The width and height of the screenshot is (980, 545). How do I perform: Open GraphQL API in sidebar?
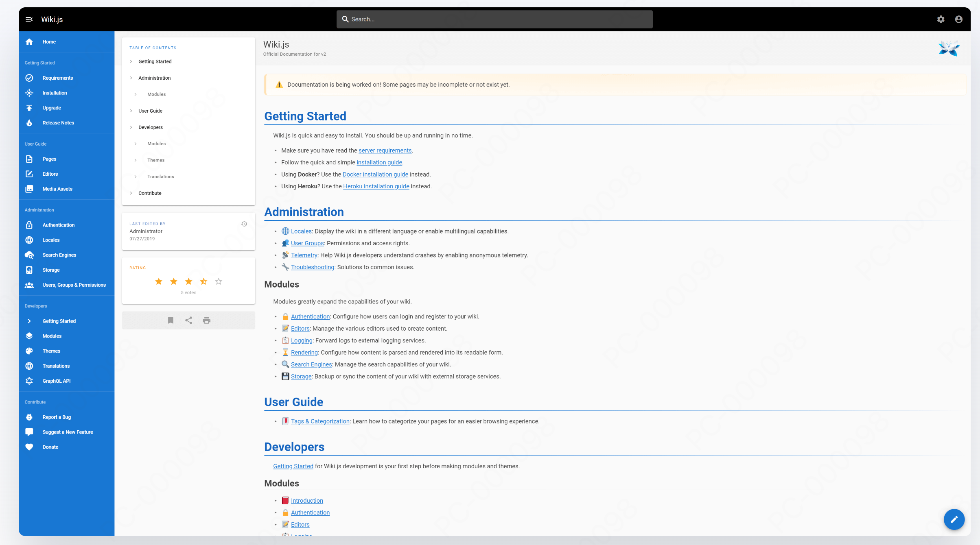tap(56, 381)
